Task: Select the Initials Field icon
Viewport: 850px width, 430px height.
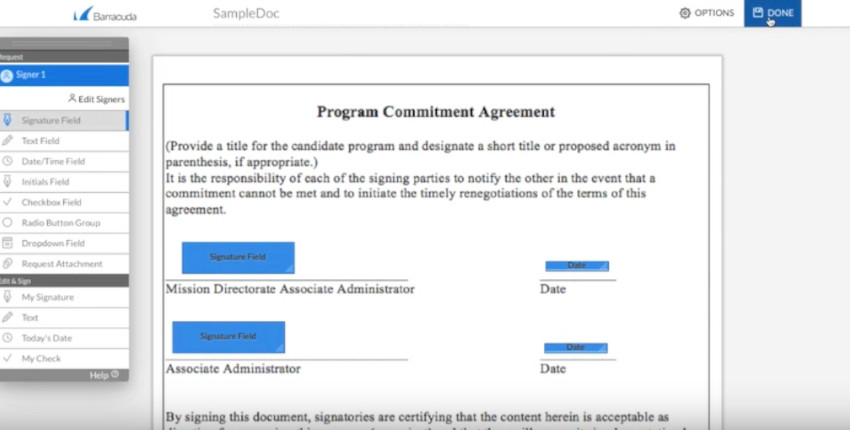Action: 8,182
